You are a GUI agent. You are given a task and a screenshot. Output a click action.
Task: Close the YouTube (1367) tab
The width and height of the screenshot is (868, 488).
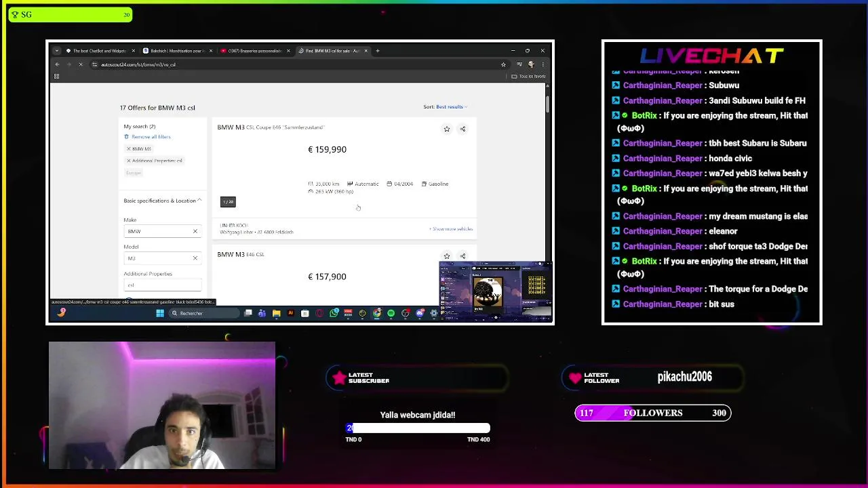[288, 51]
